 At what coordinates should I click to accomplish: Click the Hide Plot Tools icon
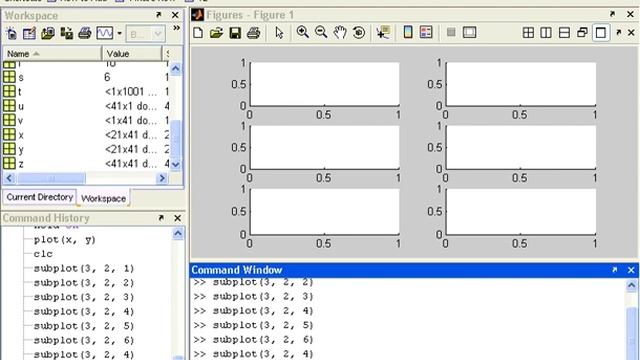[451, 32]
